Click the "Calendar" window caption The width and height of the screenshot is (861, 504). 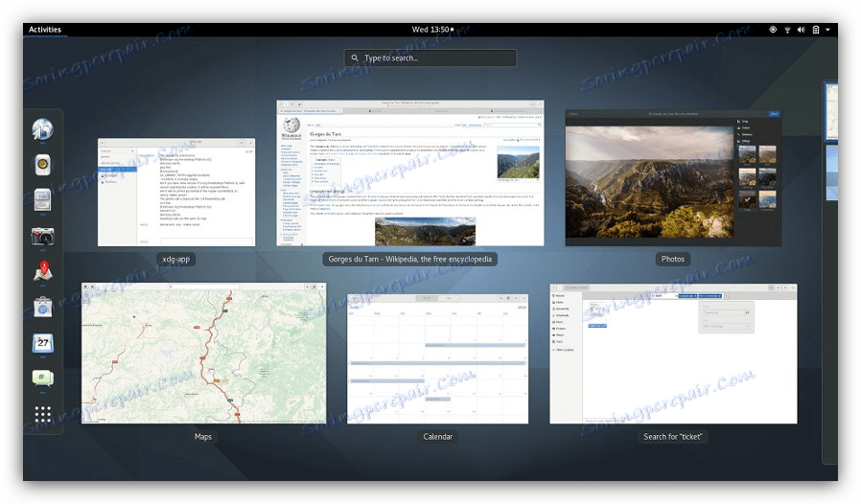pyautogui.click(x=437, y=437)
